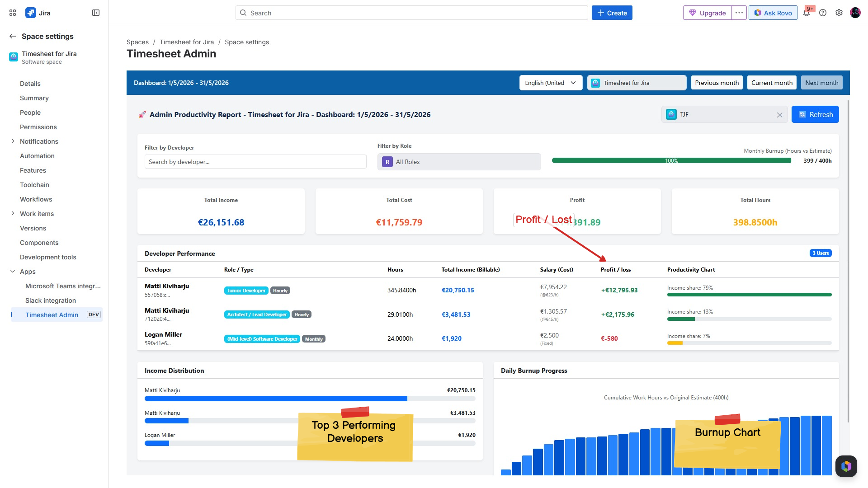Click the Income share 13% bar
The image size is (868, 488).
(x=750, y=319)
